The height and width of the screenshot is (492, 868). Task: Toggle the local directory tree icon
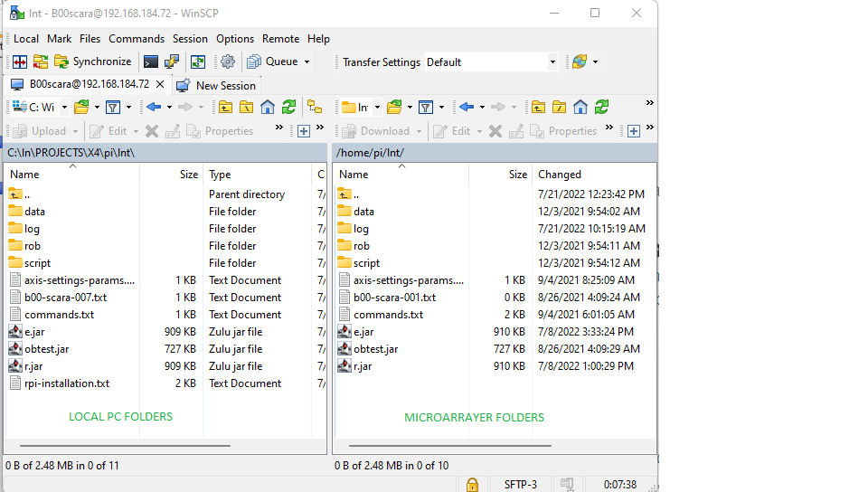315,107
